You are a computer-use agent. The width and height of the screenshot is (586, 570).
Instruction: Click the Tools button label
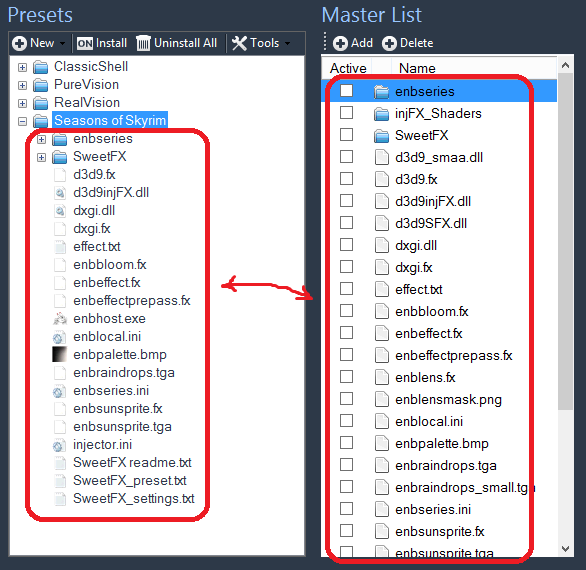(265, 43)
